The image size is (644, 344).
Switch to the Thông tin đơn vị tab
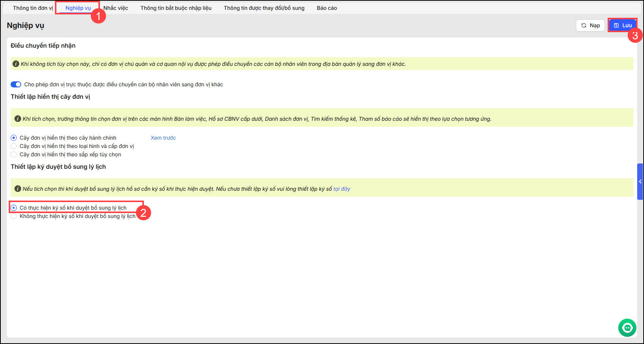tap(33, 8)
